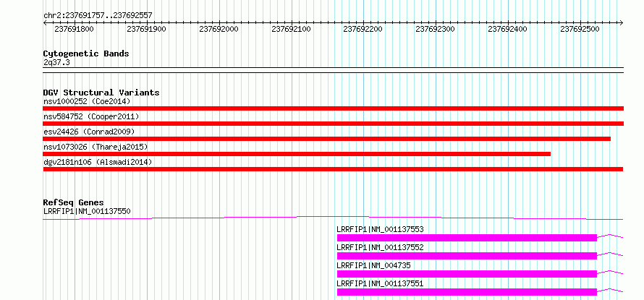
Task: Click ruler position 237692400
Action: [x=508, y=29]
